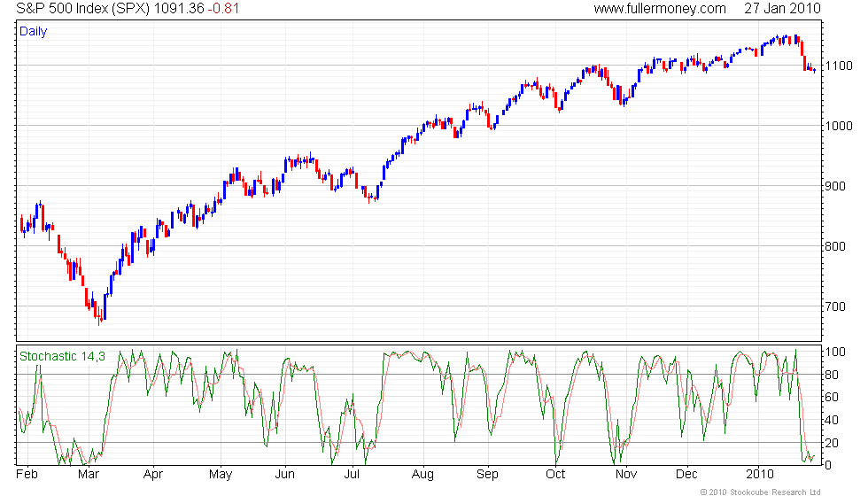The height and width of the screenshot is (496, 868).
Task: Click the 1100 price axis label
Action: 839,66
